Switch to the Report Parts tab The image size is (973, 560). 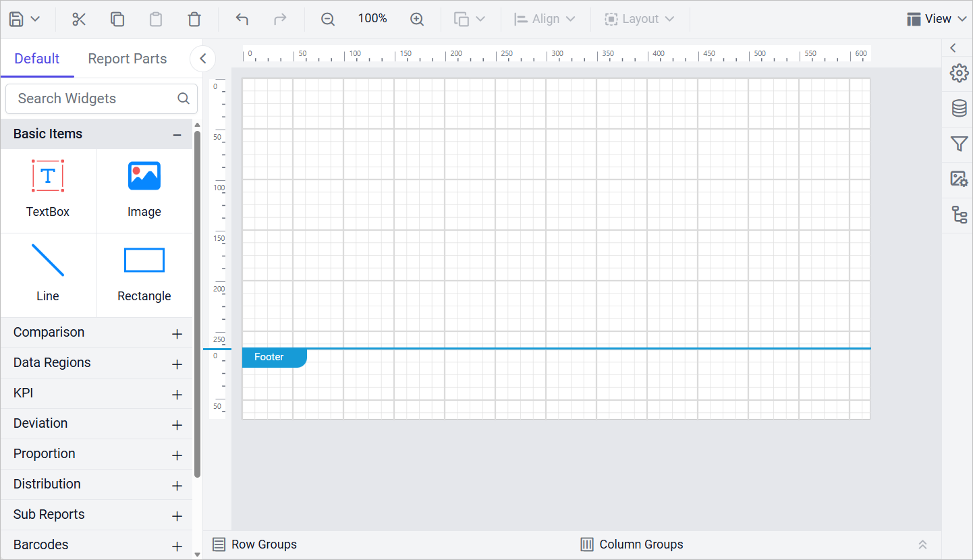(127, 59)
